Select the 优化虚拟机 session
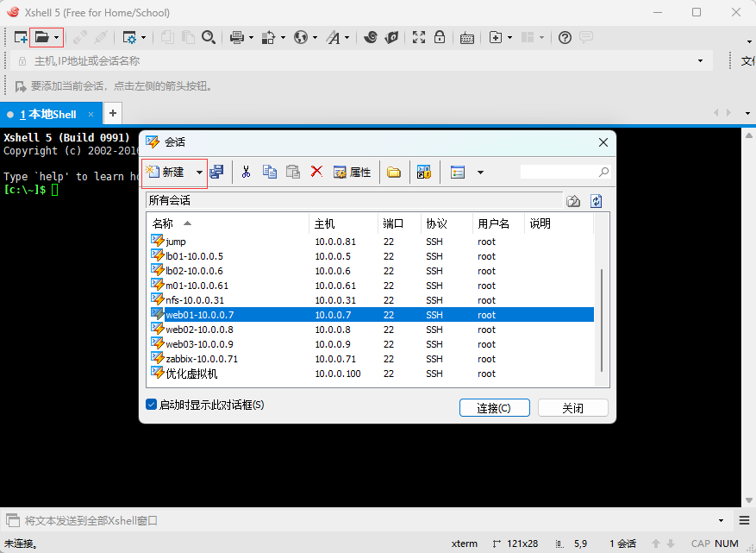This screenshot has height=553, width=756. [x=372, y=374]
